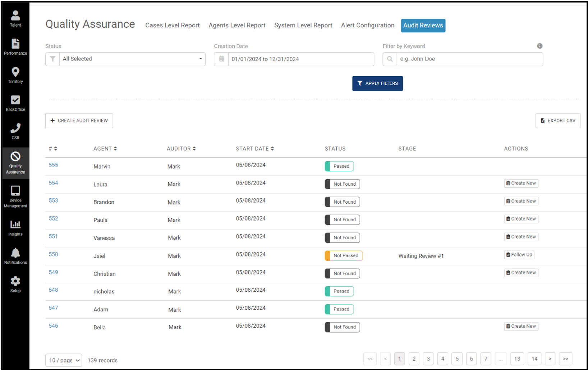Jump to page 13 of results
Viewport: 588px width, 370px height.
[517, 359]
